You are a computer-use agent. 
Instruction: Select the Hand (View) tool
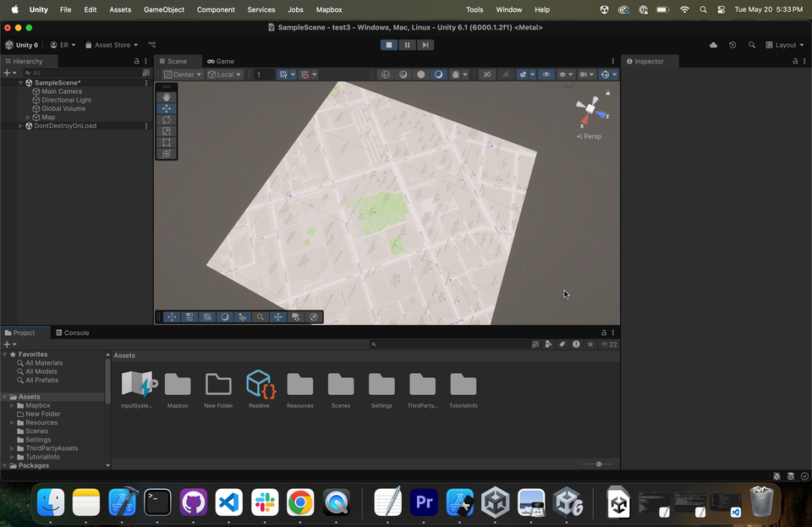(x=167, y=97)
